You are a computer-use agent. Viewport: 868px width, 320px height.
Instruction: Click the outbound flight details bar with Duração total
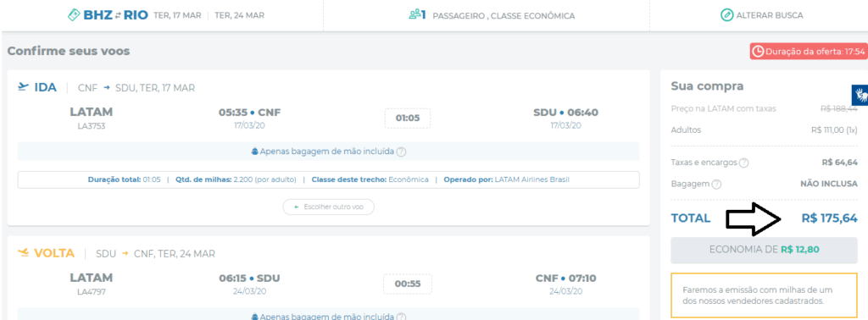coord(328,179)
